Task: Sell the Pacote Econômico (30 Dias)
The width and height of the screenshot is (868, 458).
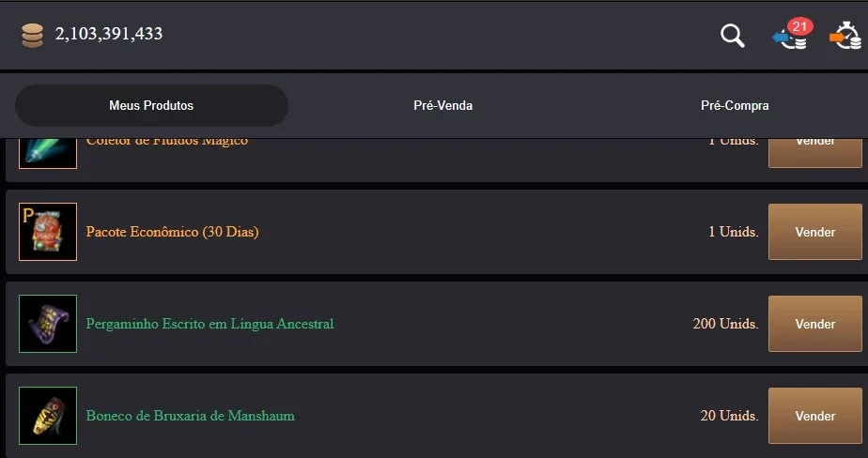Action: pyautogui.click(x=814, y=232)
